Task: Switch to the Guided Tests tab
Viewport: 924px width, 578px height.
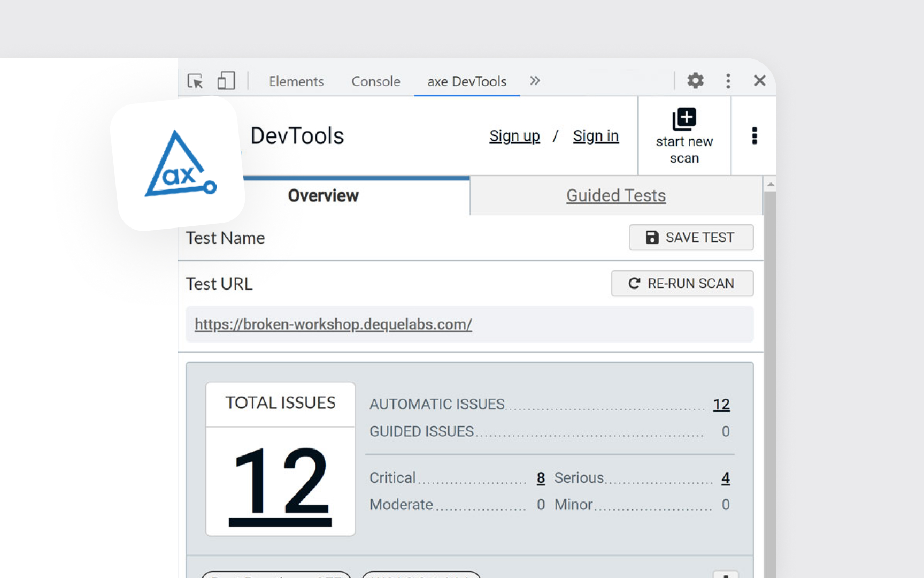Action: (x=615, y=195)
